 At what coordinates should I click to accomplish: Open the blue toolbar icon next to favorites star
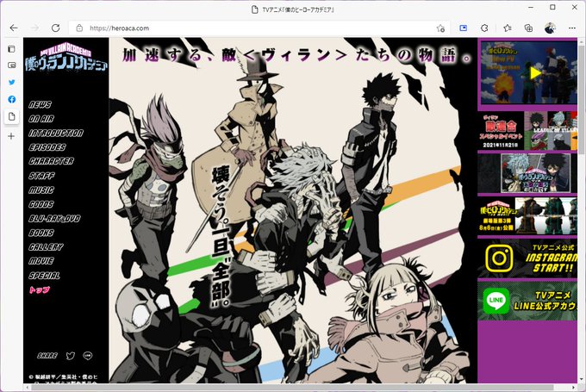463,28
